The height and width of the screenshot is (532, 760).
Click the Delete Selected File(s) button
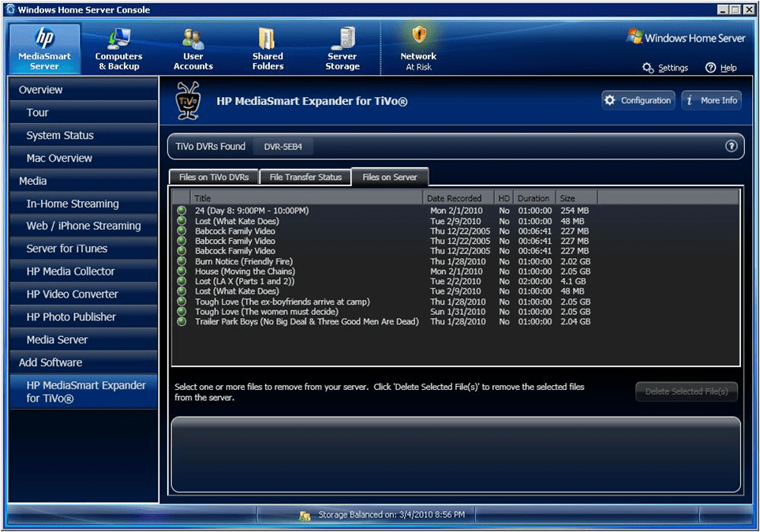[x=687, y=392]
